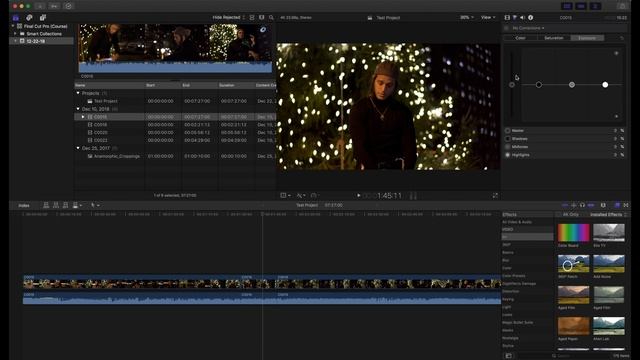
Task: Toggle the clip appearance browser icon
Action: click(x=252, y=18)
